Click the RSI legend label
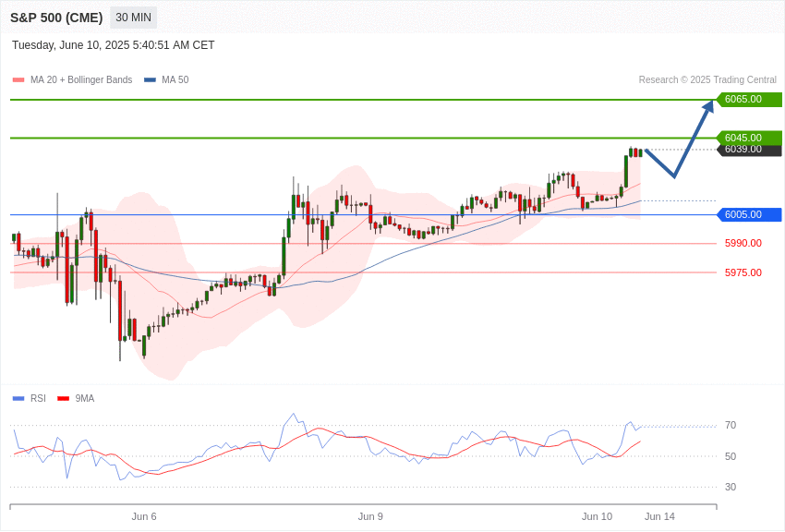 (38, 398)
